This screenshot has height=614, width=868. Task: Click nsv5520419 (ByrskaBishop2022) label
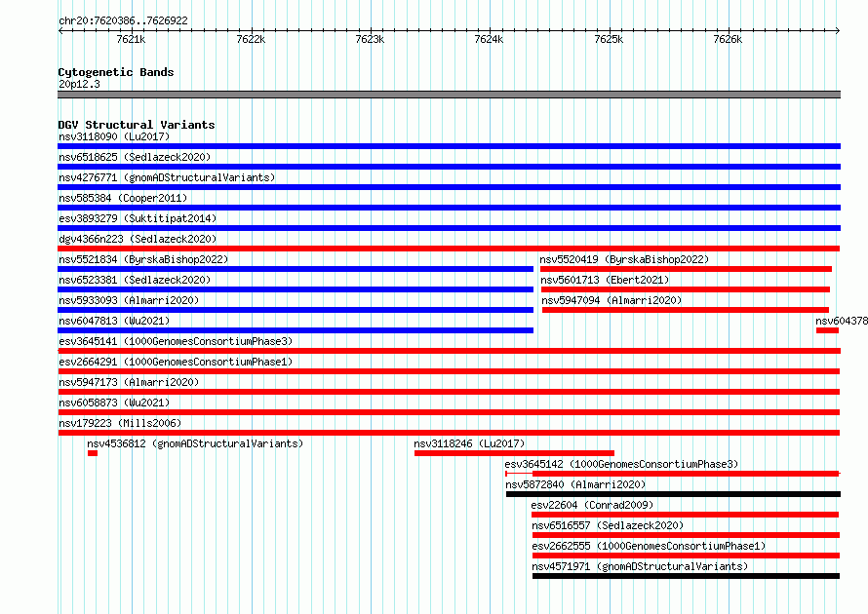[624, 259]
